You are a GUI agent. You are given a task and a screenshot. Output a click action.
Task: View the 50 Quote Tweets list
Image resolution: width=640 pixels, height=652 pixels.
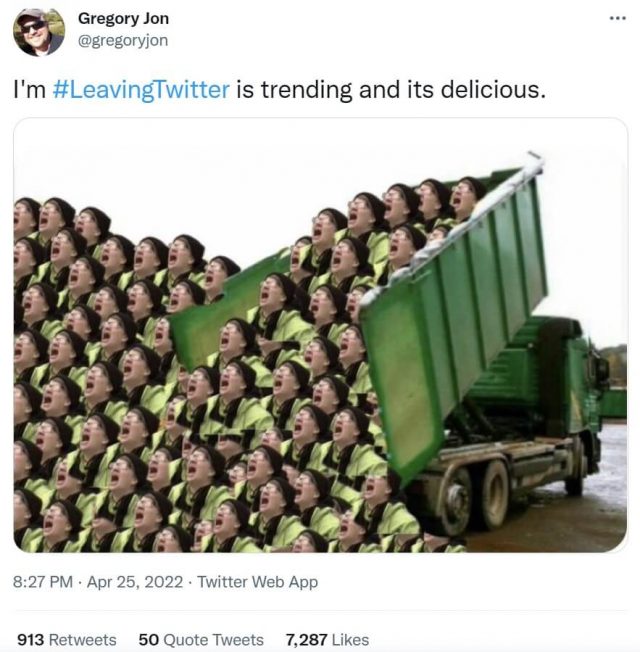[200, 639]
